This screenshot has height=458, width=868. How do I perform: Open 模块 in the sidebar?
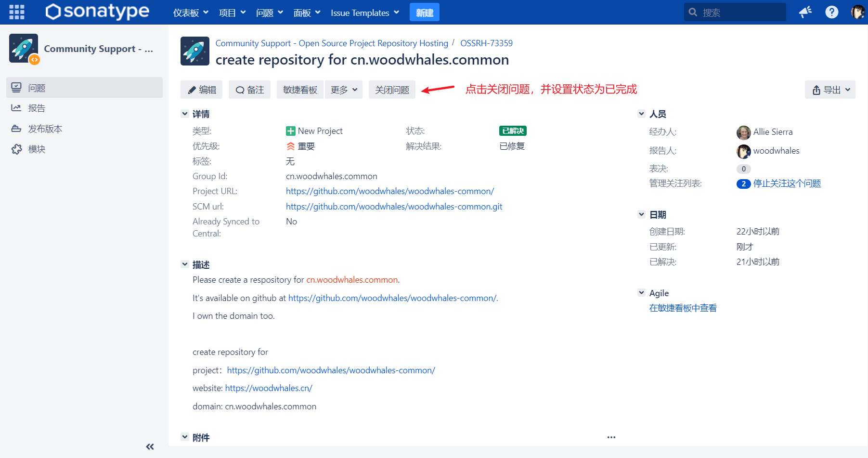pos(84,149)
